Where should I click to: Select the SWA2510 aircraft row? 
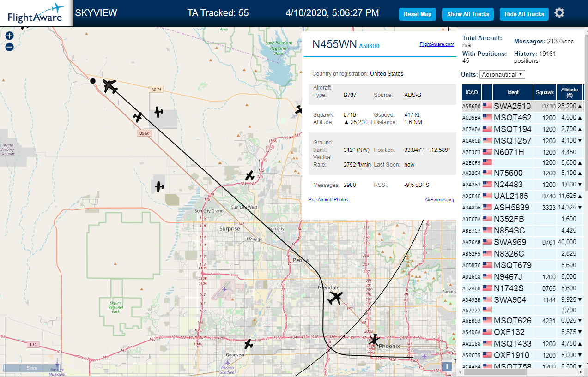pyautogui.click(x=522, y=106)
